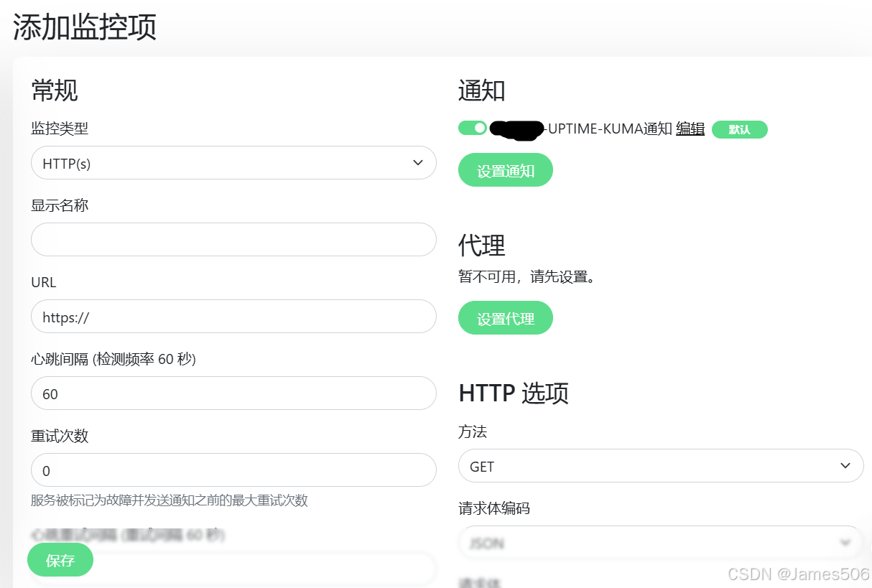
Task: Click the chevron arrow in blurred JSON select
Action: click(x=845, y=542)
